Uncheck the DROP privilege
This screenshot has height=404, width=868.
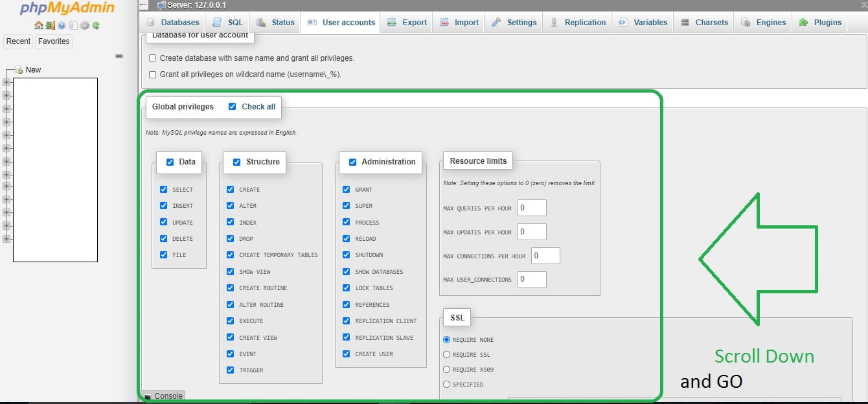[231, 238]
